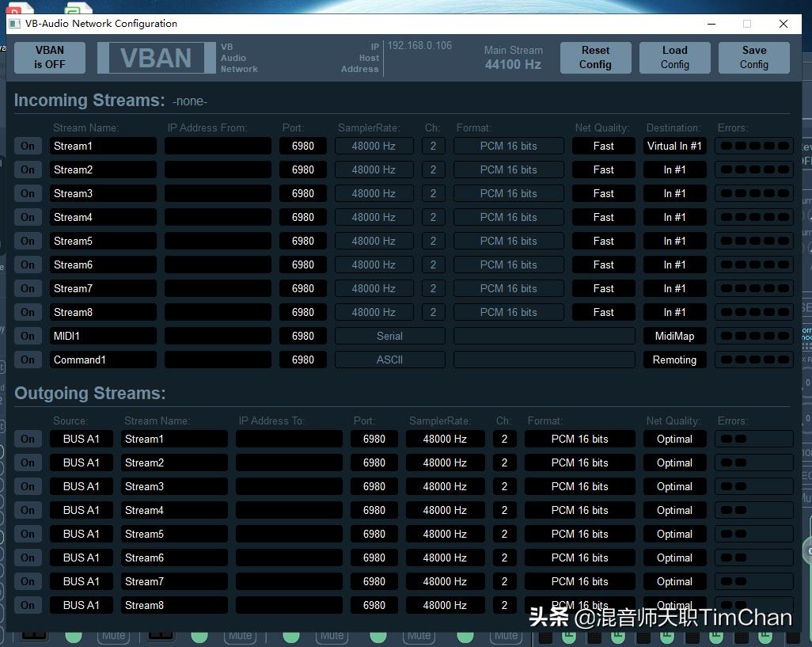This screenshot has width=812, height=647.
Task: Enable incoming Command1 with its On button
Action: pos(28,360)
